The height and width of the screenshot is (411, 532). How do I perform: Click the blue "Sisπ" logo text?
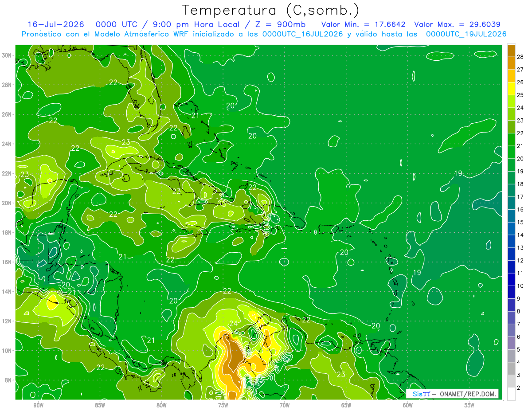tap(421, 394)
